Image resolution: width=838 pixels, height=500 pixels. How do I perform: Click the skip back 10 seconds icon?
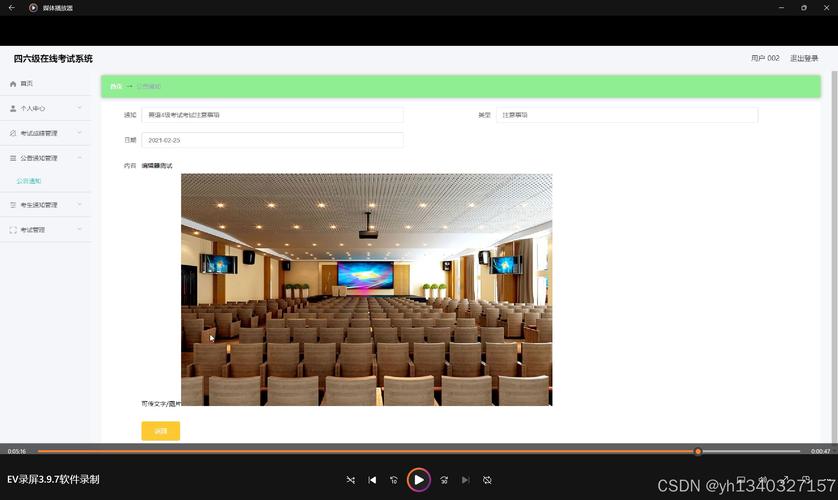(x=394, y=480)
